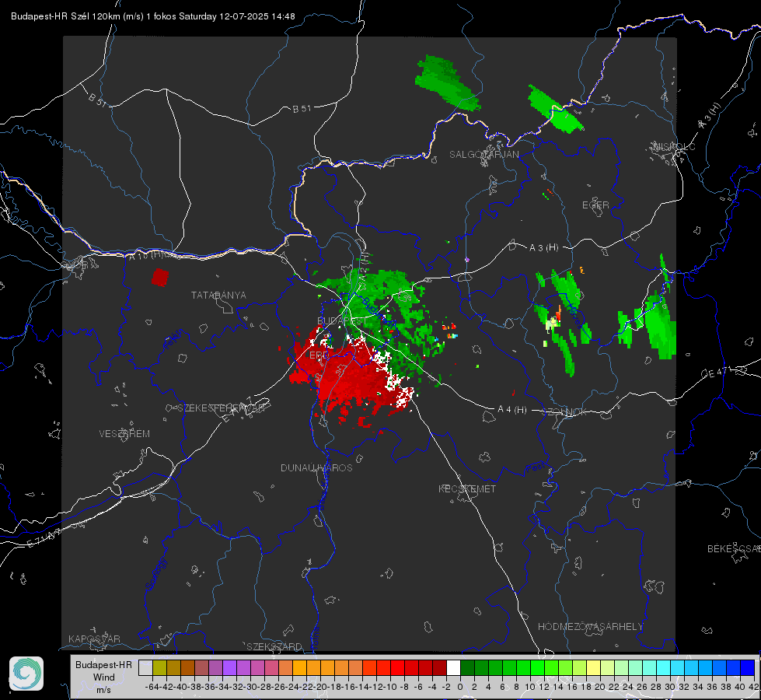Image resolution: width=761 pixels, height=700 pixels.
Task: Select the ERD town label
Action: coord(319,355)
